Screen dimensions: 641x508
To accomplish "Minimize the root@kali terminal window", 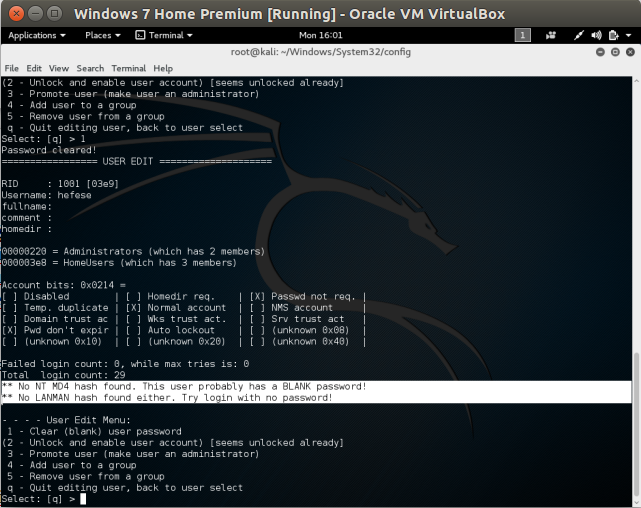I will click(600, 52).
